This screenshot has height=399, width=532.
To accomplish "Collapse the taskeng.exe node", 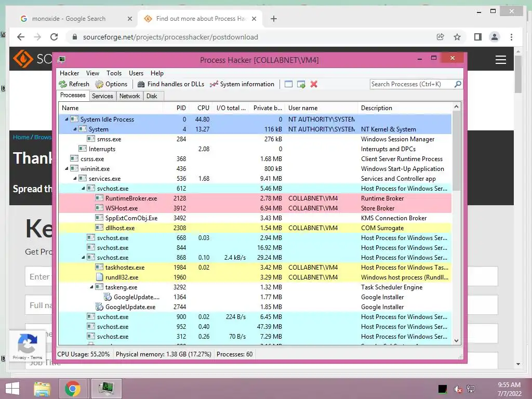I will point(91,287).
